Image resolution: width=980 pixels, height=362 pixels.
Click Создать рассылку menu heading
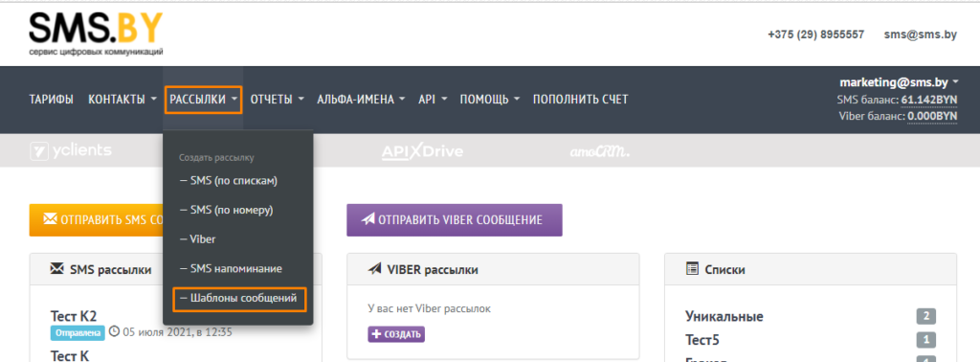(x=216, y=158)
